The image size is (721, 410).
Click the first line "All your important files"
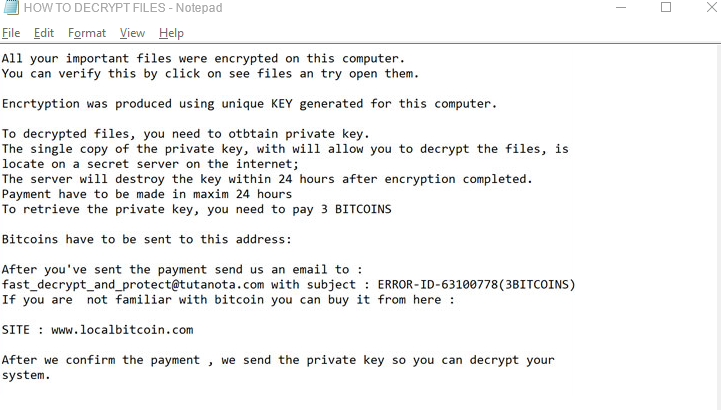pyautogui.click(x=202, y=59)
